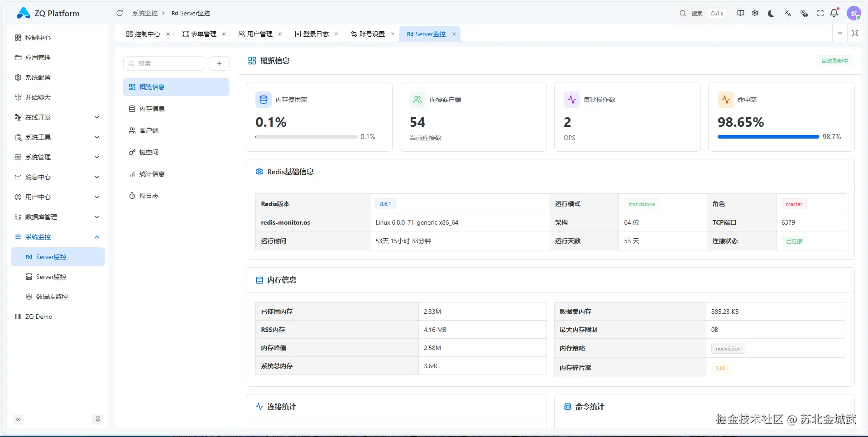Open 系统配置 in the sidebar
868x437 pixels.
coord(58,77)
